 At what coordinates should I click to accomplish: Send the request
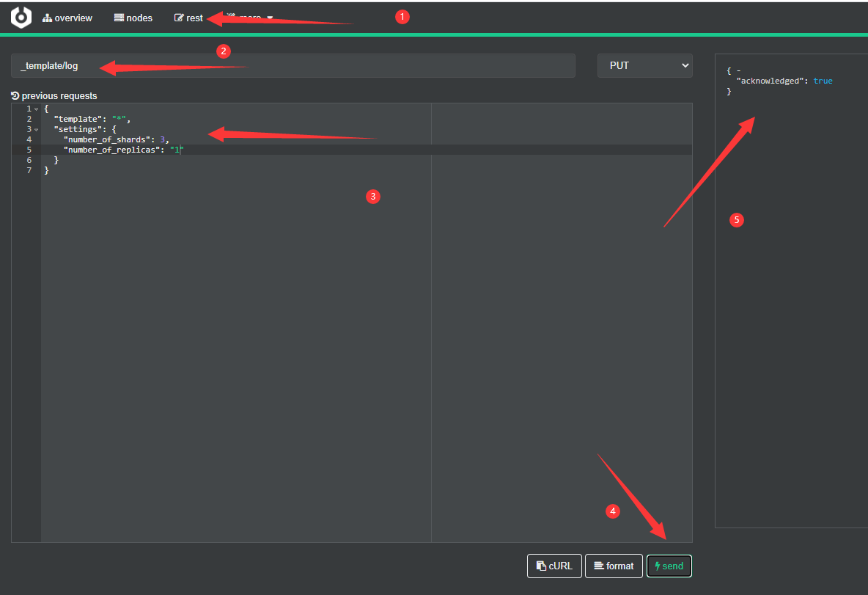point(669,566)
